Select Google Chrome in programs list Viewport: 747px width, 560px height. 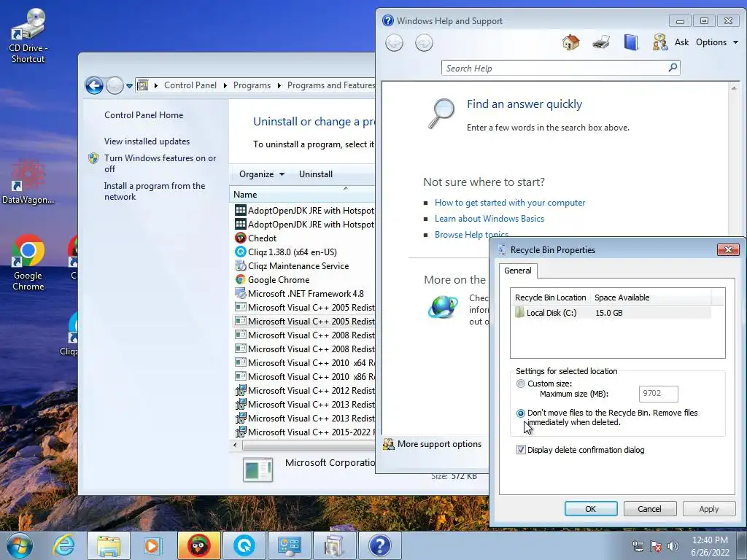coord(279,280)
